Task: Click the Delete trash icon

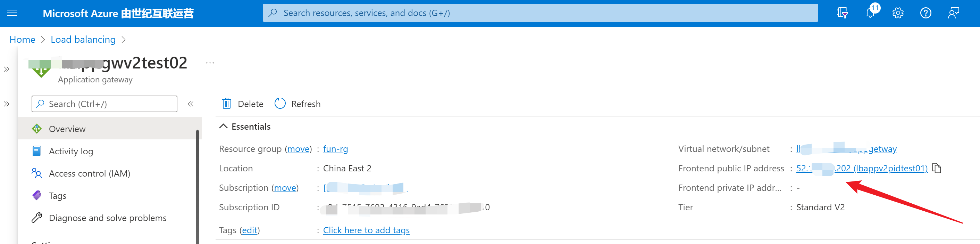Action: point(227,104)
